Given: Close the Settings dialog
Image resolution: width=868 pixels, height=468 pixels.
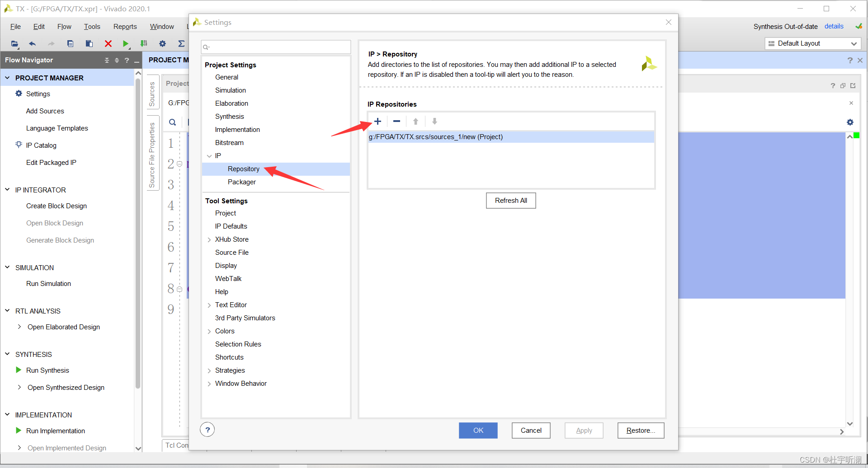Looking at the screenshot, I should (669, 22).
